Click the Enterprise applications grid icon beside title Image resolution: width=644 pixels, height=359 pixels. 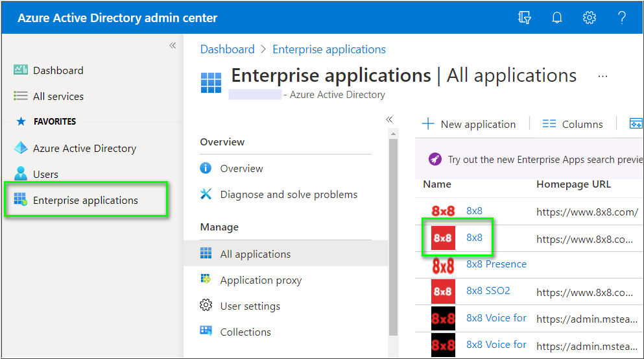pyautogui.click(x=211, y=83)
